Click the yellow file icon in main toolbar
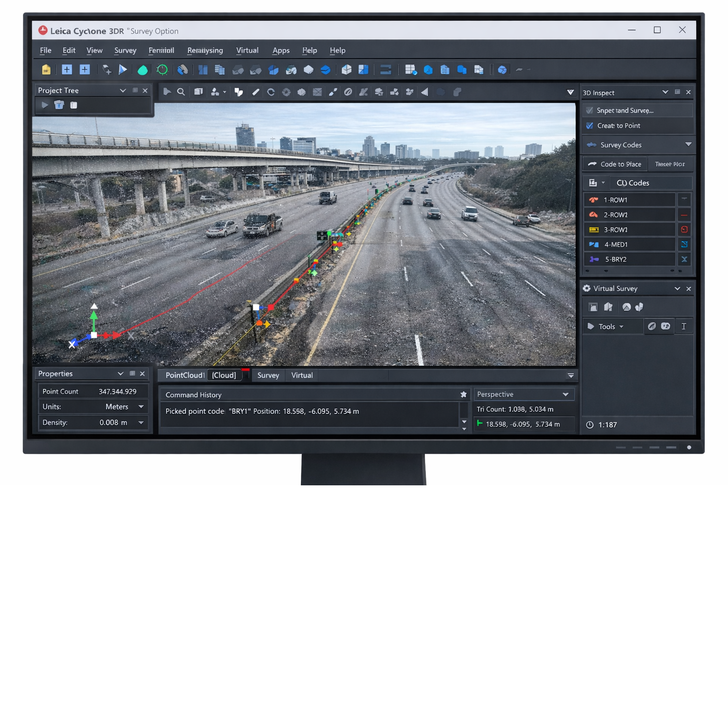The image size is (728, 728). (x=46, y=70)
